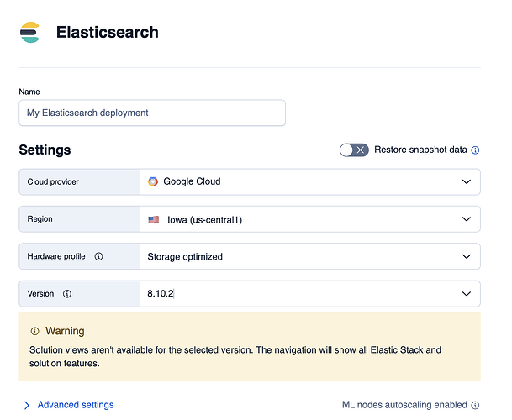Viewport: 512px width, 420px height.
Task: Toggle the Restore snapshot data switch
Action: [353, 150]
